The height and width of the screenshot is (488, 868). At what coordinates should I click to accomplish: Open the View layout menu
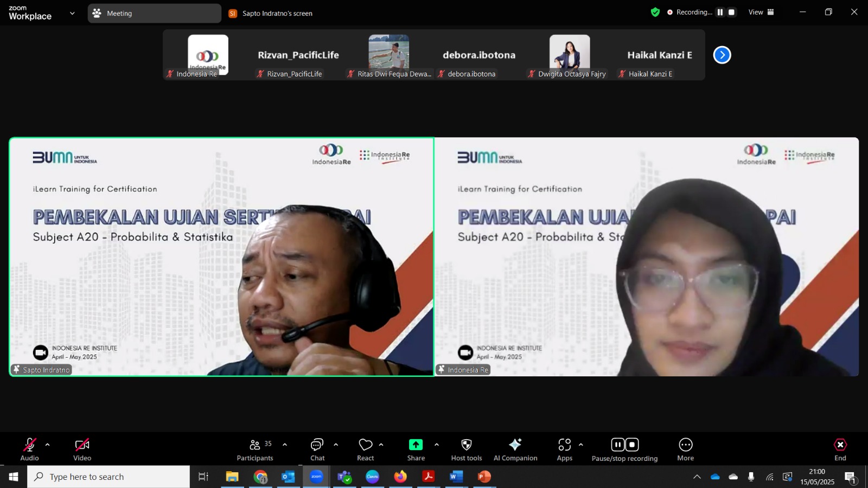761,12
